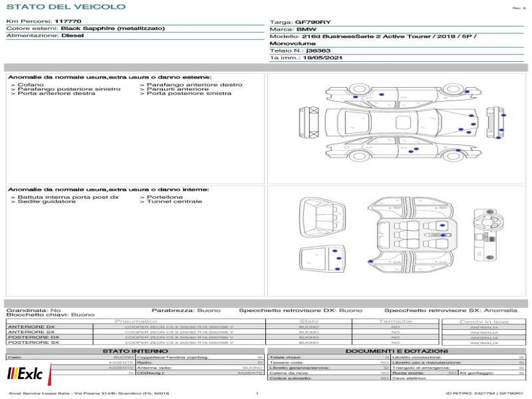Viewport: 532px width, 399px height.
Task: Click the Parafango posteriore sinistro entry
Action: point(65,89)
